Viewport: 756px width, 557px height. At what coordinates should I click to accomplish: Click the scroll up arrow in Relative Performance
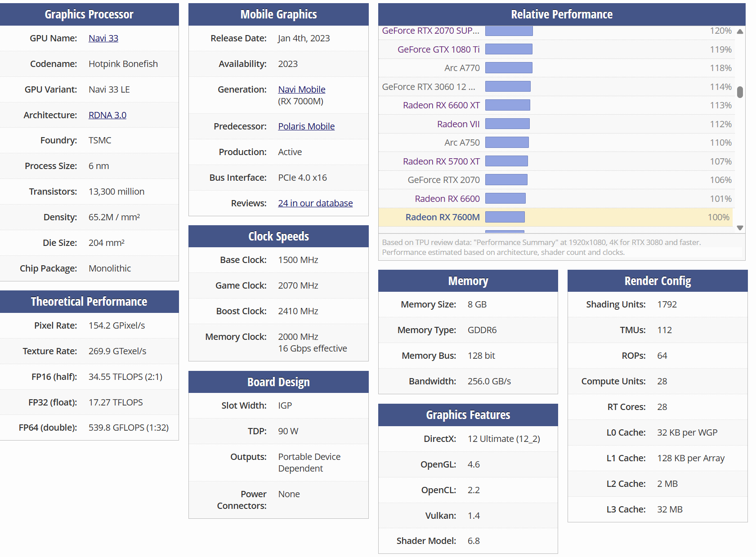(740, 31)
